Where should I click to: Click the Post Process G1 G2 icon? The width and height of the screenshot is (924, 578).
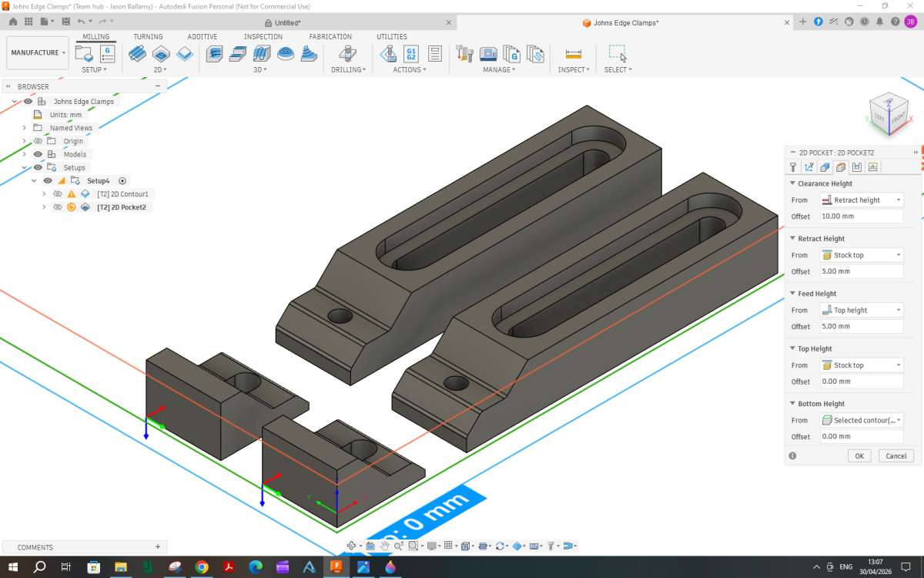pos(411,54)
